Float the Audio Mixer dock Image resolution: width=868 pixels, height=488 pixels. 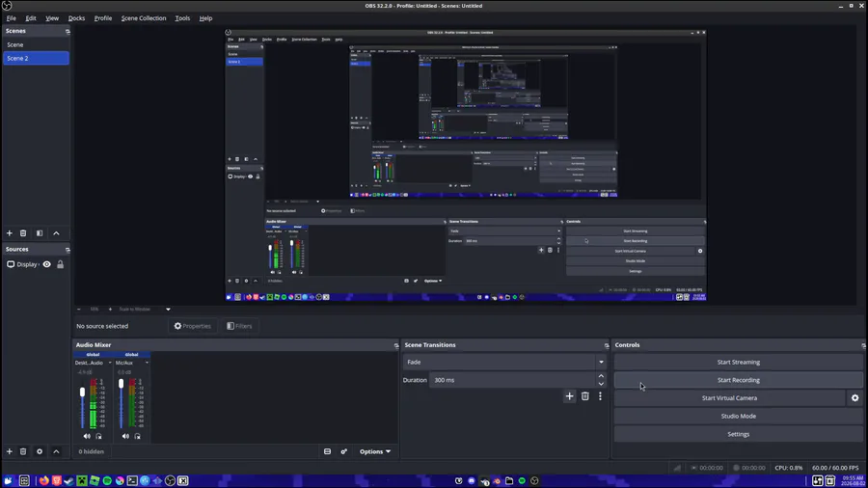pyautogui.click(x=395, y=345)
